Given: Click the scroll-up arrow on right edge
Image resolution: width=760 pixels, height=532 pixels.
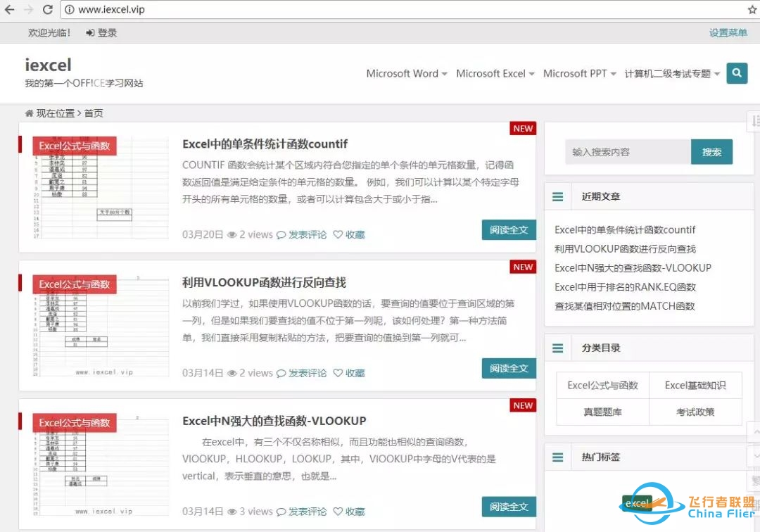Looking at the screenshot, I should pos(754,431).
